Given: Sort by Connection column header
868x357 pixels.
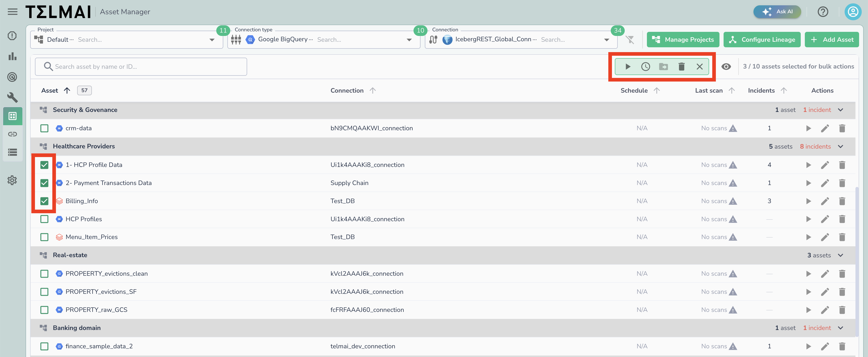Looking at the screenshot, I should (353, 90).
